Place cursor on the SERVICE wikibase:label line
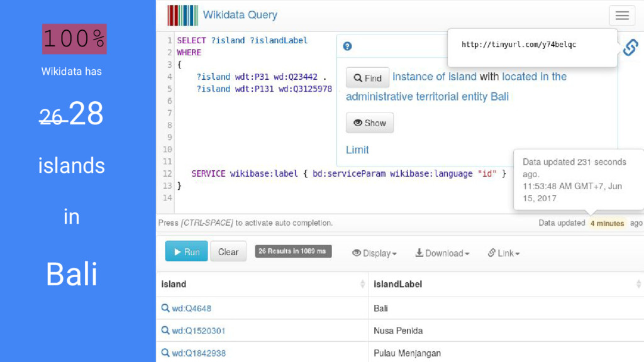 click(348, 173)
